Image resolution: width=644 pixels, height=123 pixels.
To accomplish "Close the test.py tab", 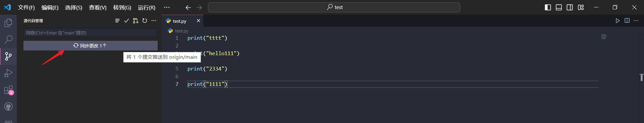I will (199, 21).
